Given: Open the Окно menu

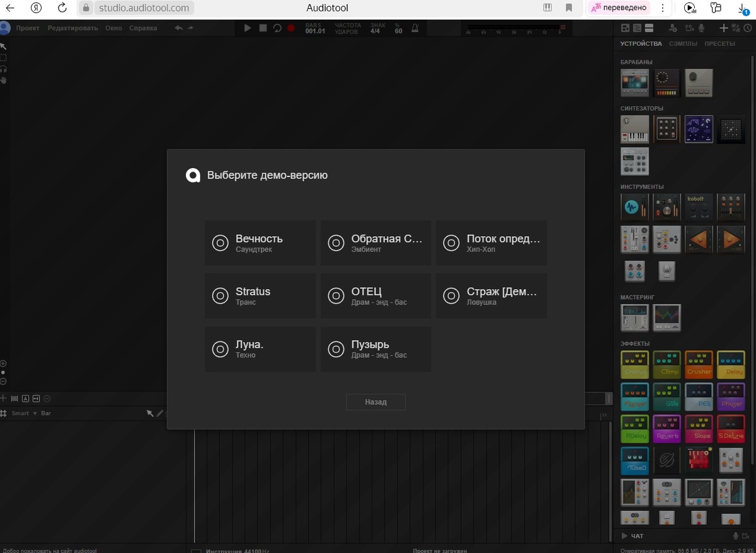Looking at the screenshot, I should [x=114, y=28].
